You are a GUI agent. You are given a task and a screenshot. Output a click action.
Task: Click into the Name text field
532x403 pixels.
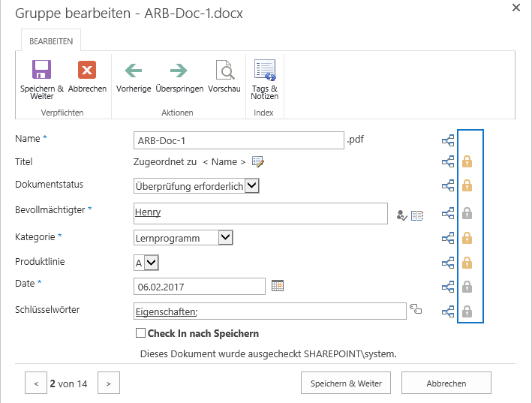[x=239, y=140]
